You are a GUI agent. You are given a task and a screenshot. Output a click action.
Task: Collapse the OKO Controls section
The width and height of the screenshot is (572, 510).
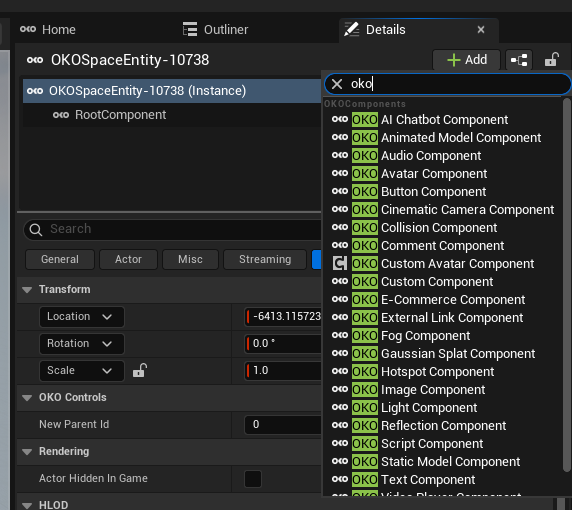[x=27, y=398]
